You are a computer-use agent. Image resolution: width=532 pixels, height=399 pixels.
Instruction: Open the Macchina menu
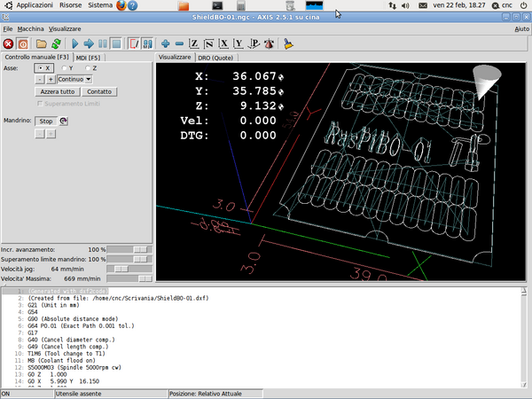point(29,28)
